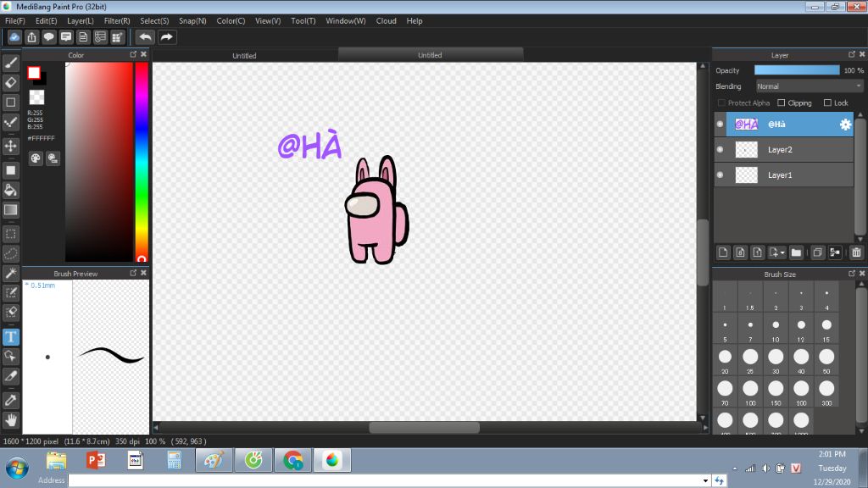Screen dimensions: 868x488
Task: Click the first new layer icon
Action: [x=723, y=252]
